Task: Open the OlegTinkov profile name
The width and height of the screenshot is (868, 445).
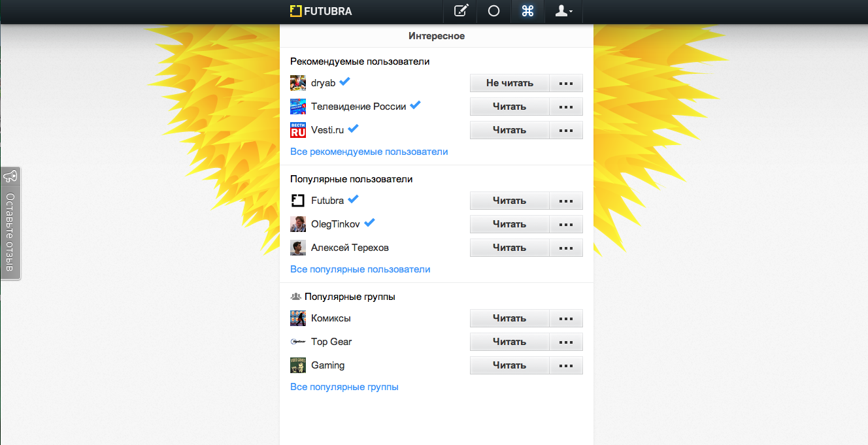Action: (x=335, y=224)
